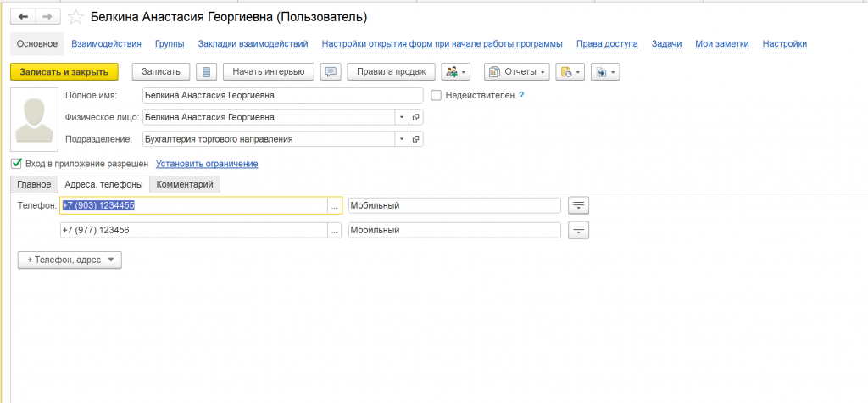Open form for Подразделение field
Viewport: 868px width, 403px height.
pyautogui.click(x=416, y=139)
